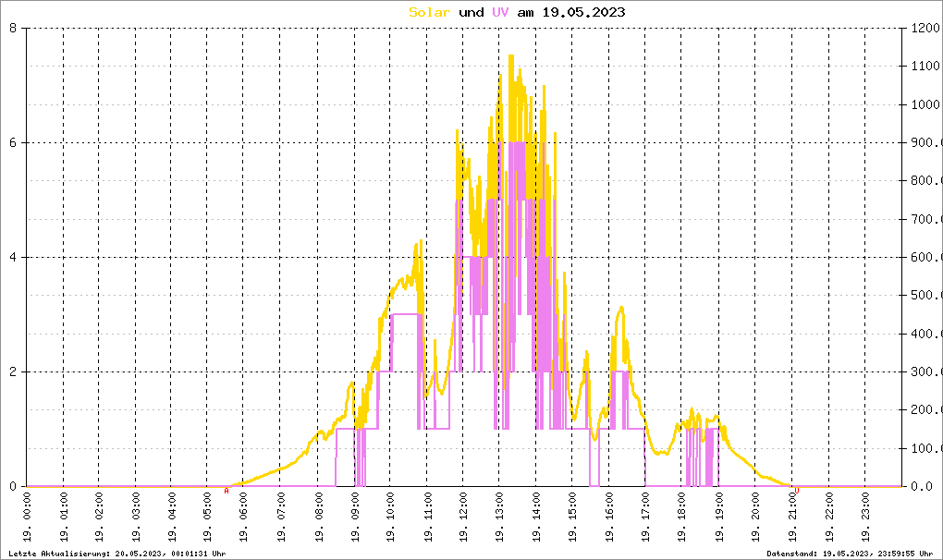Viewport: 943px width, 560px height.
Task: Click the time label '19. 23:00'
Action: (866, 517)
